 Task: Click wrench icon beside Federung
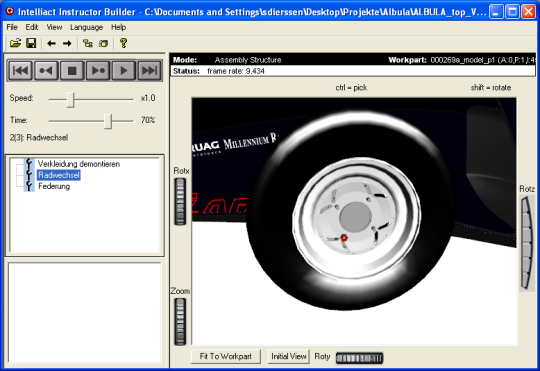coord(29,186)
